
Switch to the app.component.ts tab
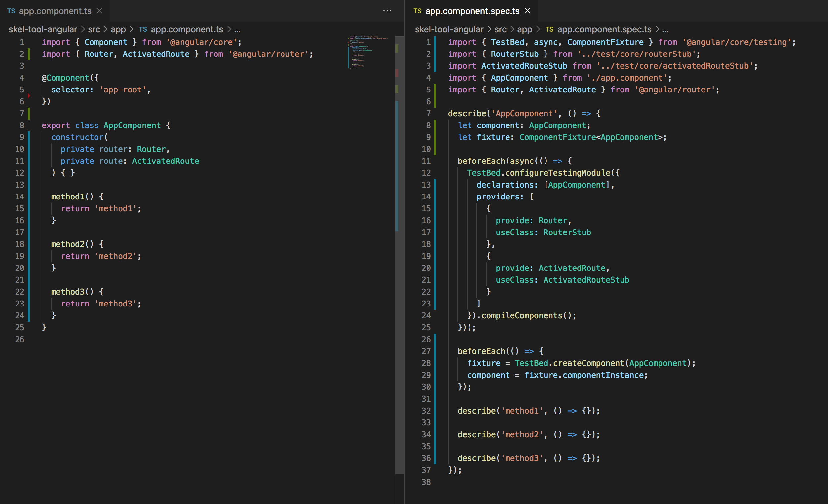(55, 11)
